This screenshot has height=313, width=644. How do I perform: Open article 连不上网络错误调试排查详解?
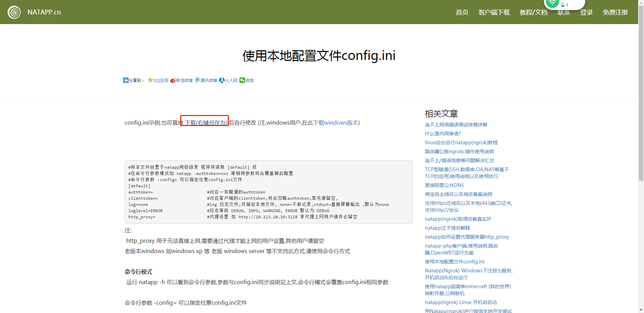pos(456,125)
